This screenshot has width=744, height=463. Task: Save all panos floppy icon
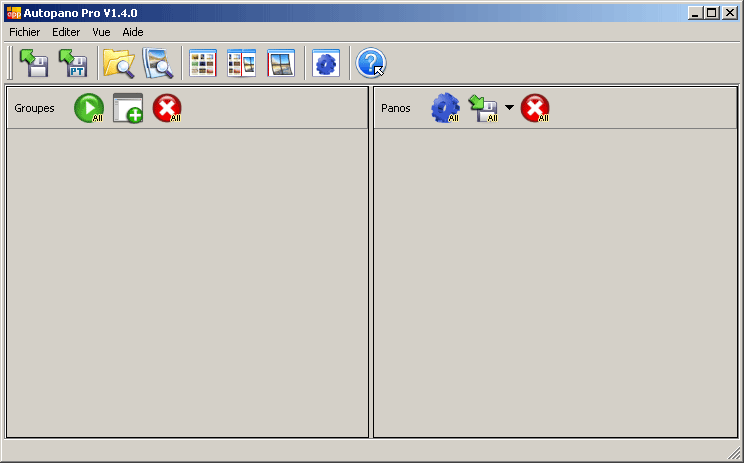483,109
